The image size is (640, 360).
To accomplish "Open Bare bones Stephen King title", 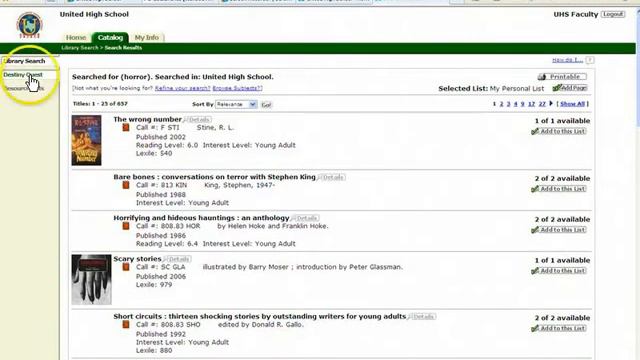I will (x=215, y=177).
